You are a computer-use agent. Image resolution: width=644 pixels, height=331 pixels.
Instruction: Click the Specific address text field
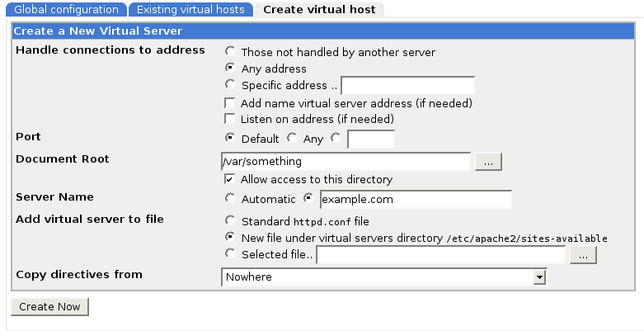[x=407, y=86]
